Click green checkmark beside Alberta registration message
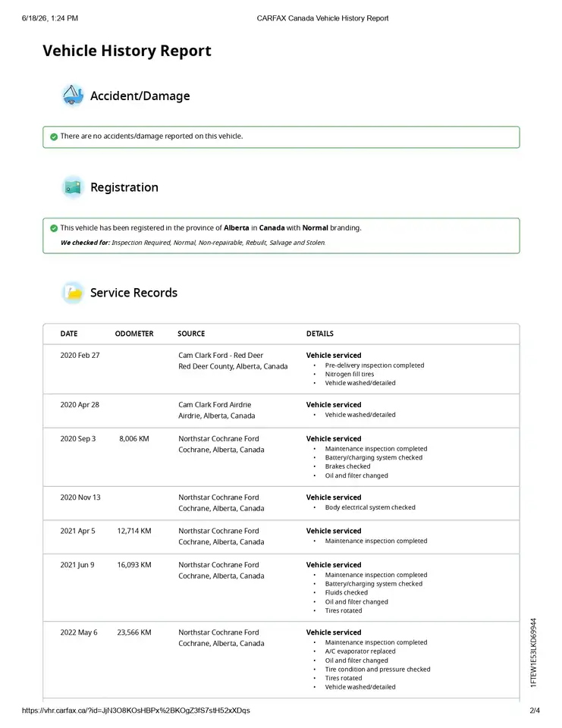 (x=54, y=228)
